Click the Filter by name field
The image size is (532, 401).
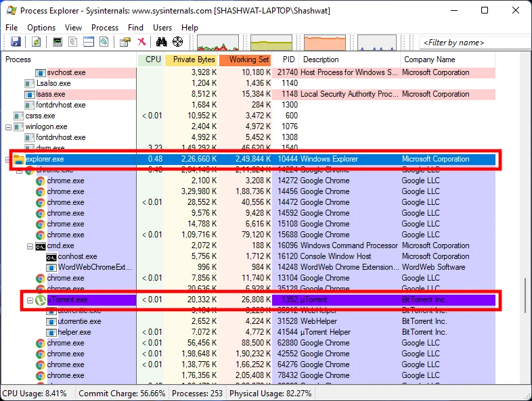pos(474,43)
